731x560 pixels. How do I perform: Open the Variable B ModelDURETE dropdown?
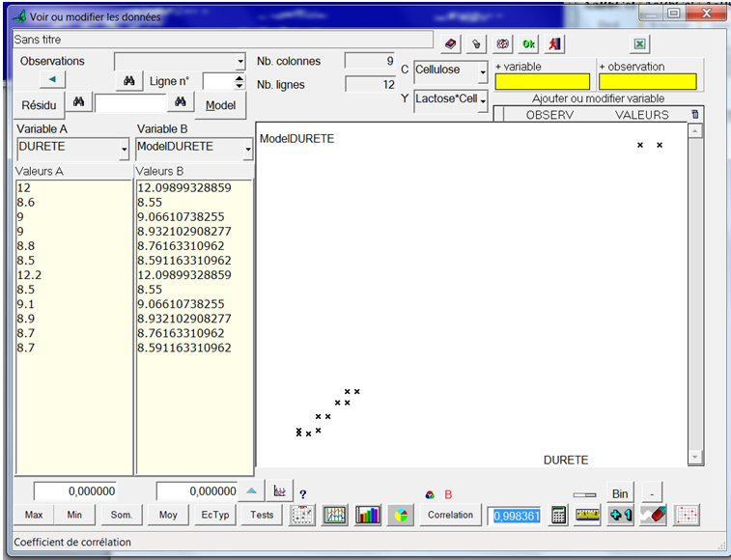pos(246,151)
